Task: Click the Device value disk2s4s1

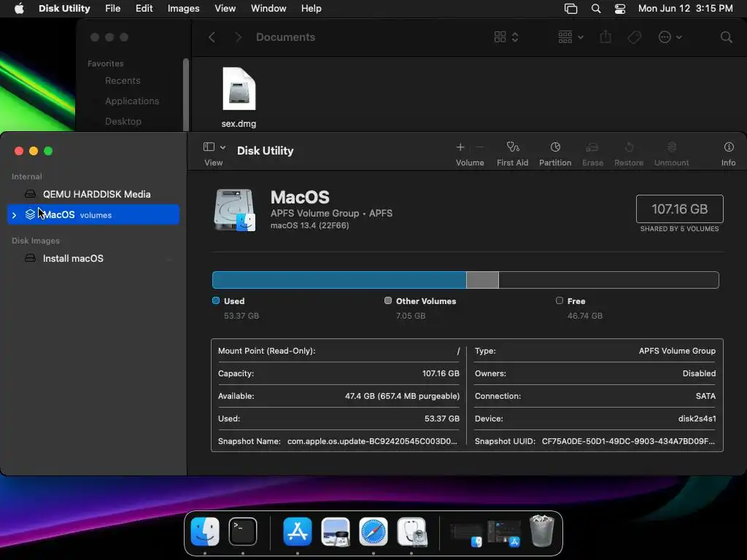Action: click(697, 419)
